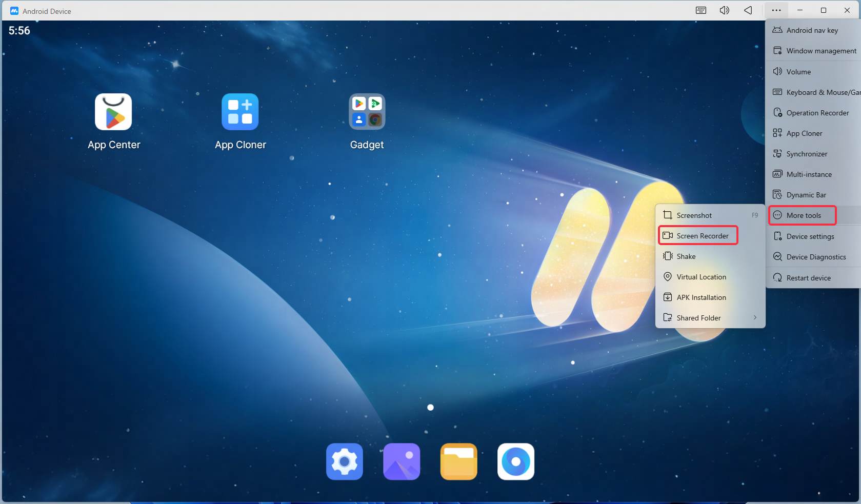Open the Gadget folder

click(367, 112)
